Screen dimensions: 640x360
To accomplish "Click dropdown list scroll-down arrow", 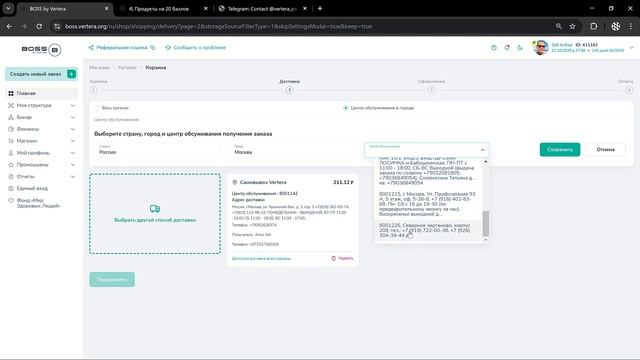I will (486, 240).
